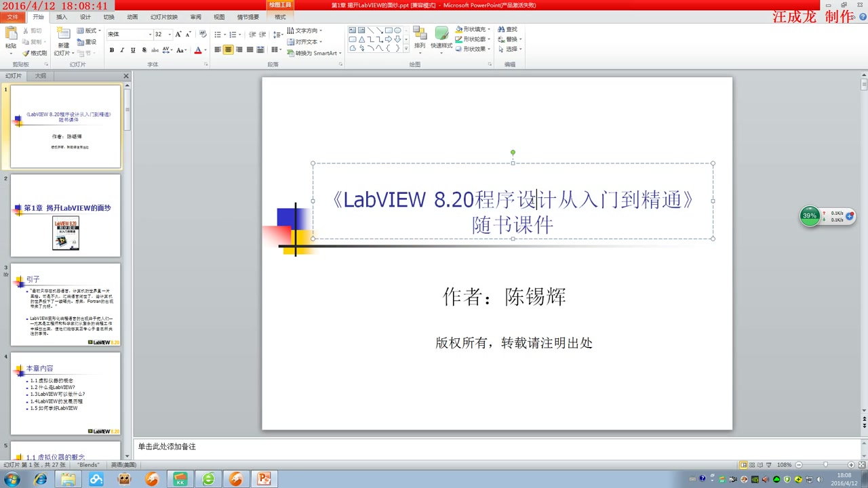
Task: Click the Align Text Right icon
Action: tap(239, 50)
